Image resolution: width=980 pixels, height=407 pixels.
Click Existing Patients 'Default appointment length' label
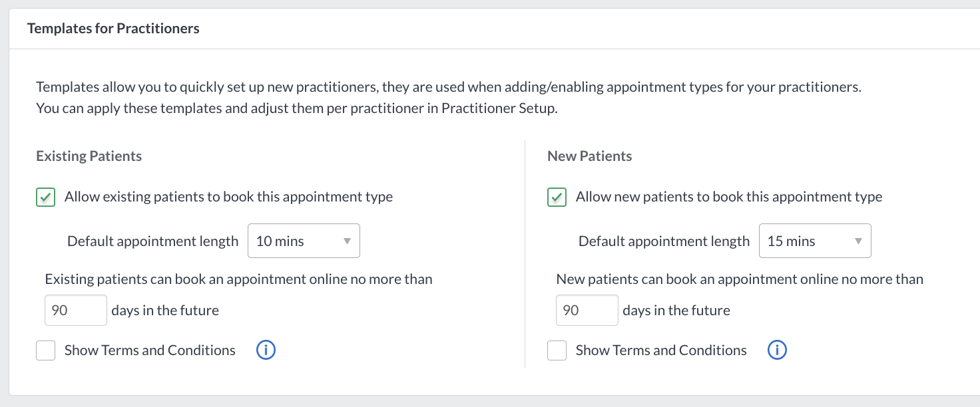(153, 241)
